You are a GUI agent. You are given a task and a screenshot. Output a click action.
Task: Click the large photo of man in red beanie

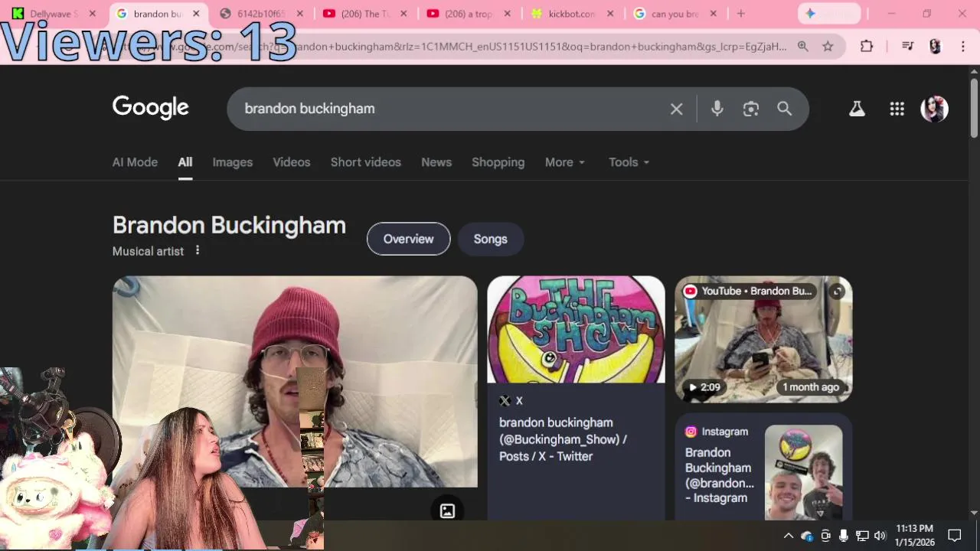pos(295,381)
